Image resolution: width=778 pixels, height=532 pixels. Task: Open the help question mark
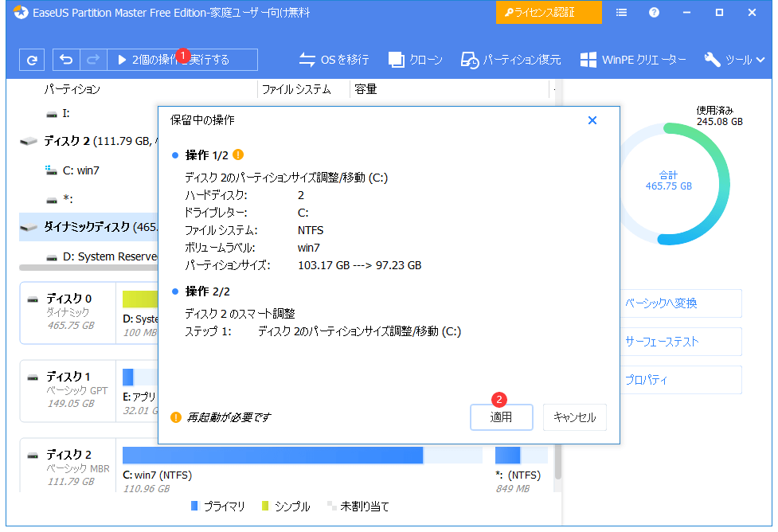point(654,12)
